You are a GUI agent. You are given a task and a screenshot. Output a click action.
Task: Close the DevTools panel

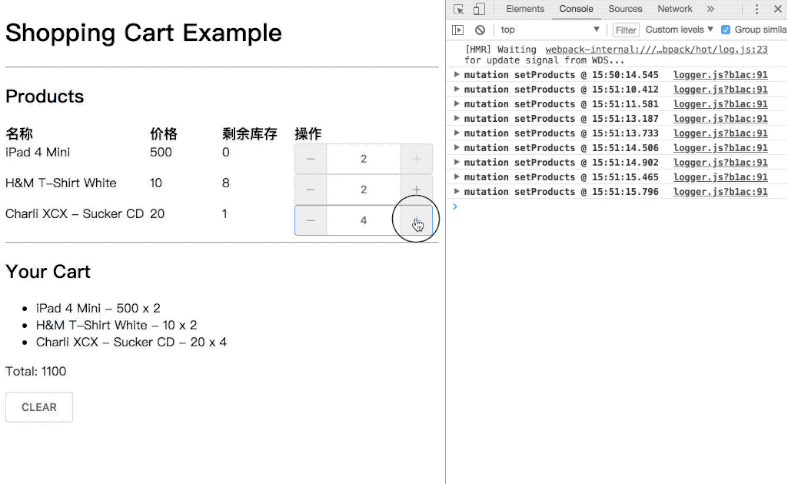click(x=777, y=9)
